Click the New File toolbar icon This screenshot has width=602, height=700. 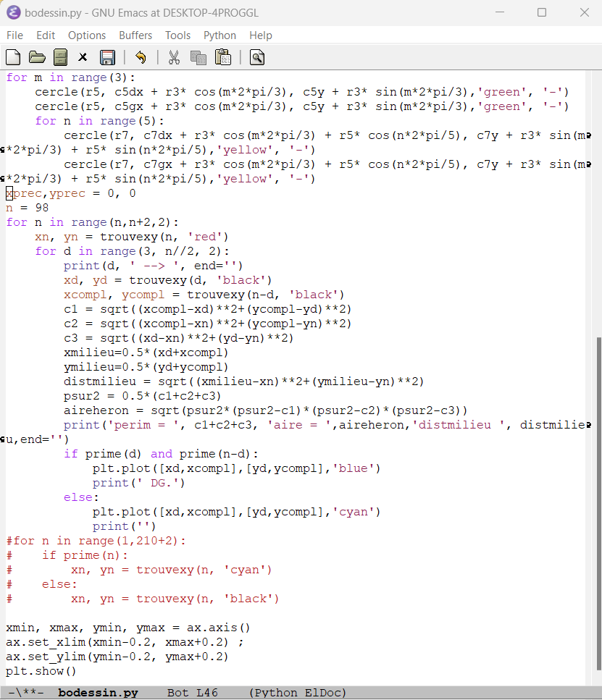[x=13, y=57]
